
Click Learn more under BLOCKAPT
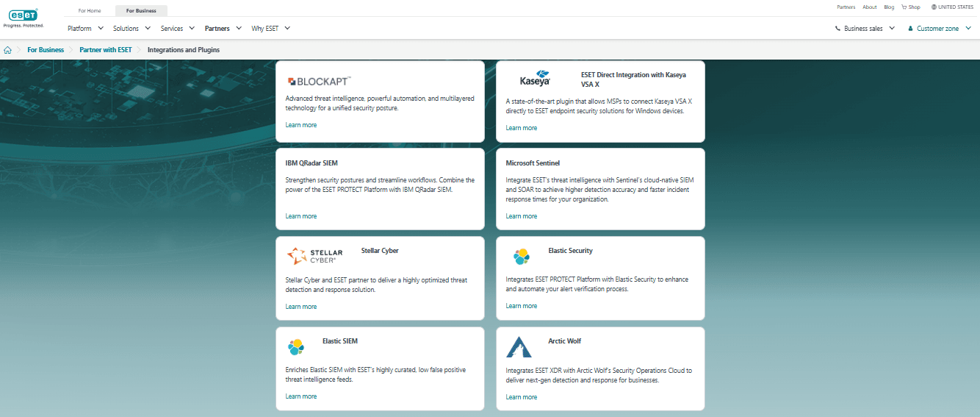point(301,125)
